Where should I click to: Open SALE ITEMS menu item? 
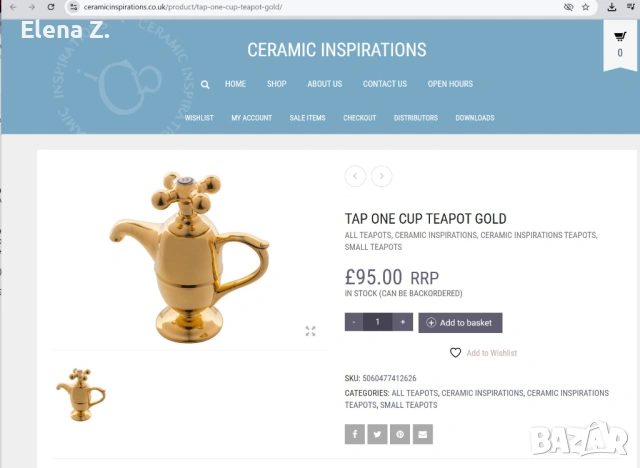point(307,118)
